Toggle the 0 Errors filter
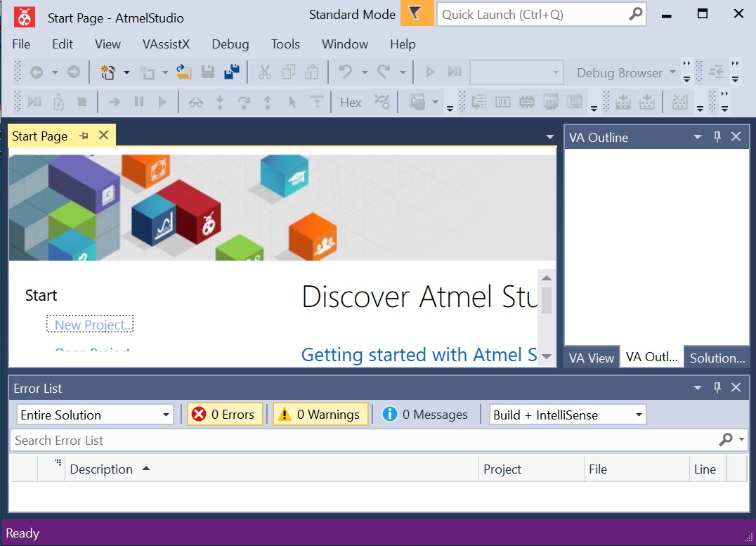Viewport: 756px width, 546px height. [x=225, y=415]
